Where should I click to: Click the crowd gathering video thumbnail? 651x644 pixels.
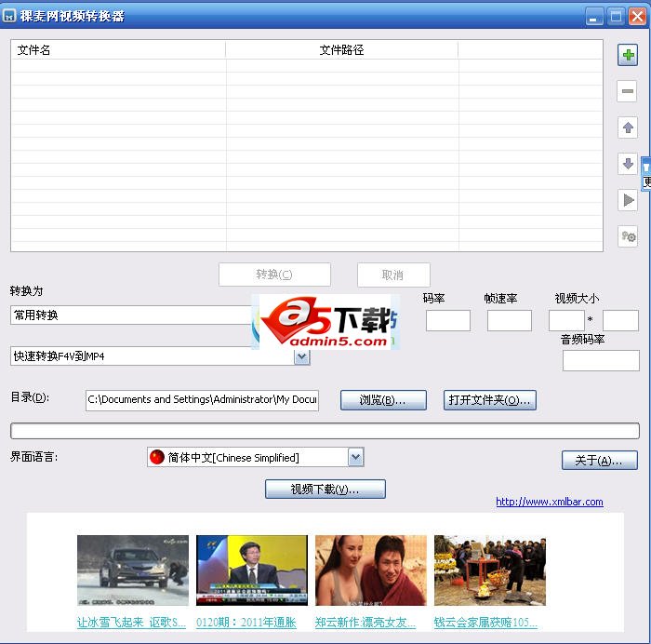490,570
